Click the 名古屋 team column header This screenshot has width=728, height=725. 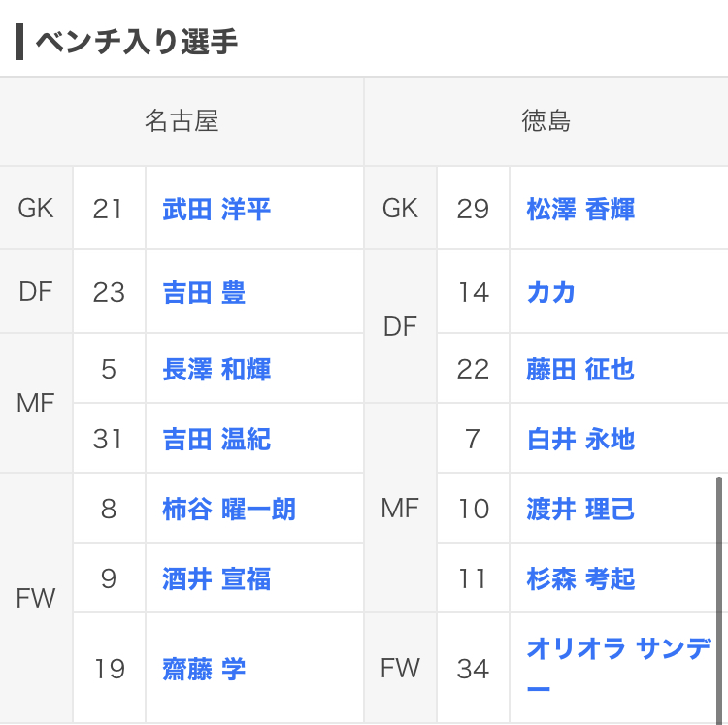point(182,121)
